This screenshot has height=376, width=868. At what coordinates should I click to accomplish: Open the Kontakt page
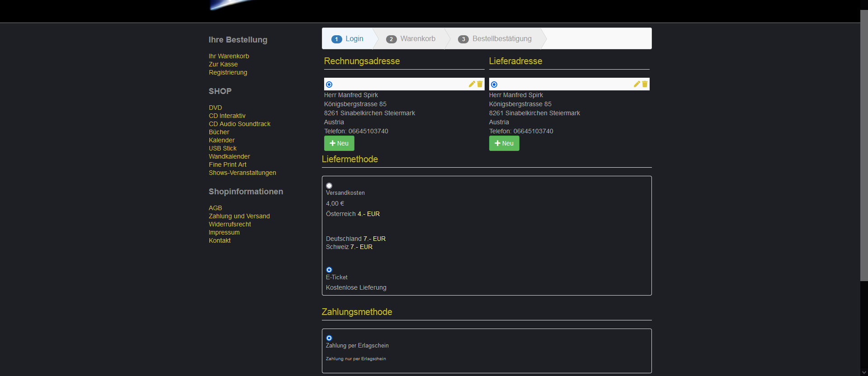[220, 240]
